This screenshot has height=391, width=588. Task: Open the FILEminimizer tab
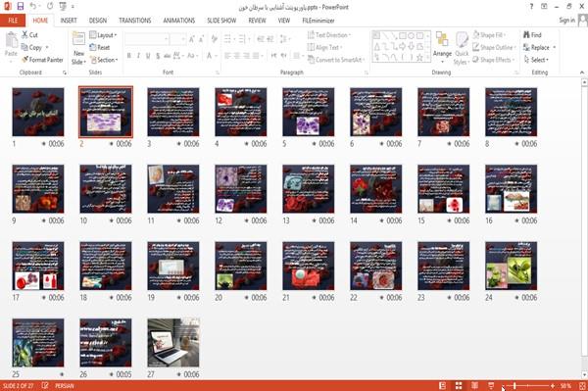click(318, 21)
